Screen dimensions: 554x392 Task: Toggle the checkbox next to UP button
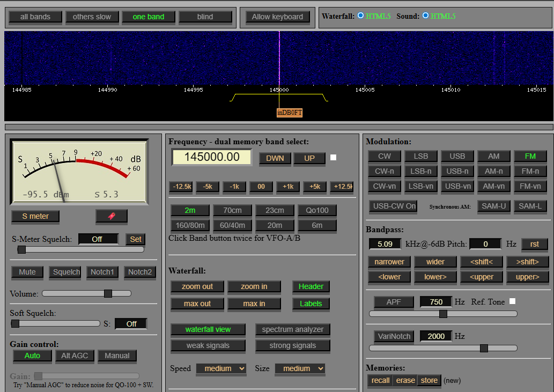334,158
